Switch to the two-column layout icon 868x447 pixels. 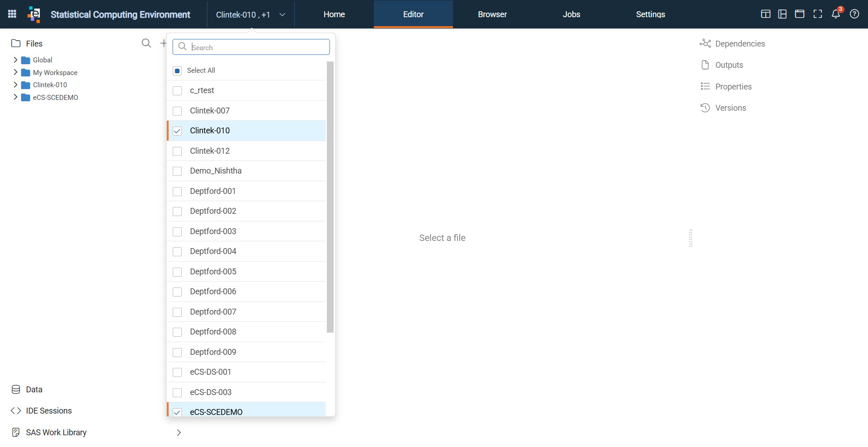point(765,14)
